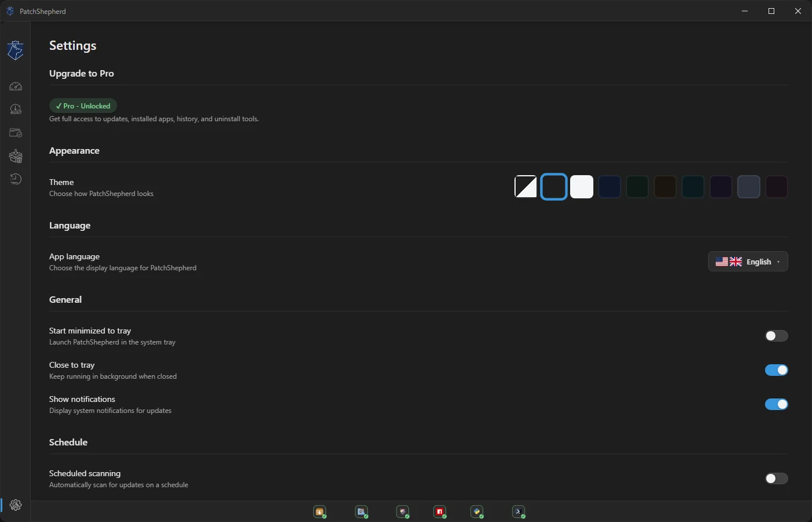
Task: Click the PatchShepherd dog shield logo in sidebar
Action: point(16,50)
